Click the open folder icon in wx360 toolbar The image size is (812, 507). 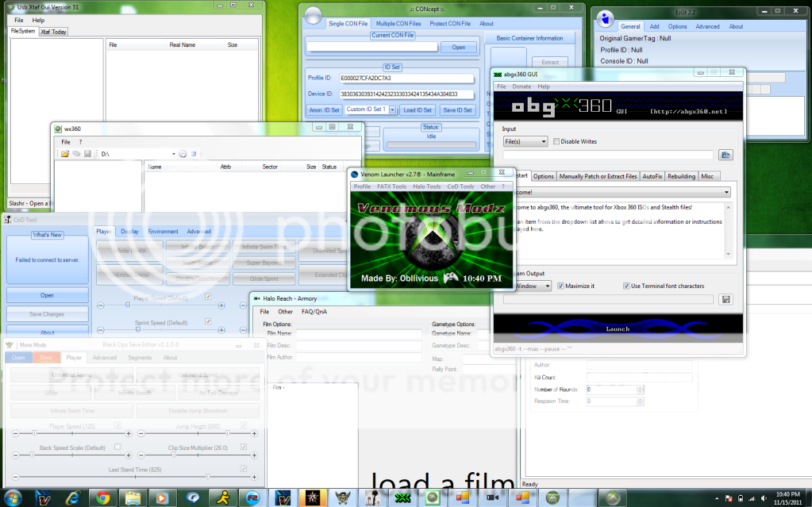tap(65, 154)
